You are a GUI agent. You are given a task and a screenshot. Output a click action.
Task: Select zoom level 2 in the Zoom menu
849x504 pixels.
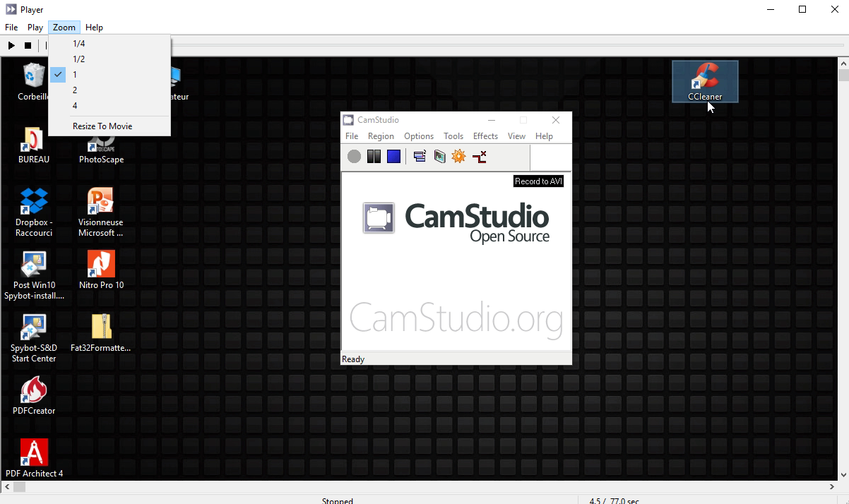[74, 90]
